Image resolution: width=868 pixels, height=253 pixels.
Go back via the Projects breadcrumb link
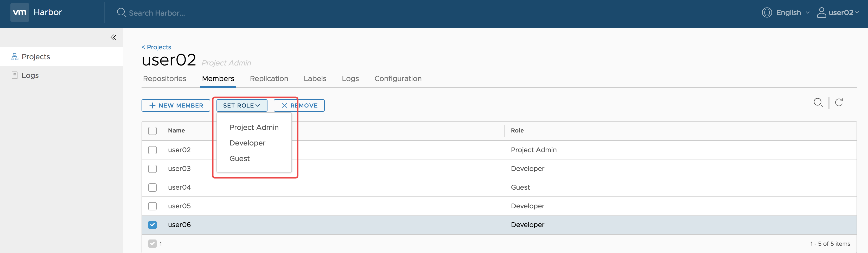click(x=156, y=47)
